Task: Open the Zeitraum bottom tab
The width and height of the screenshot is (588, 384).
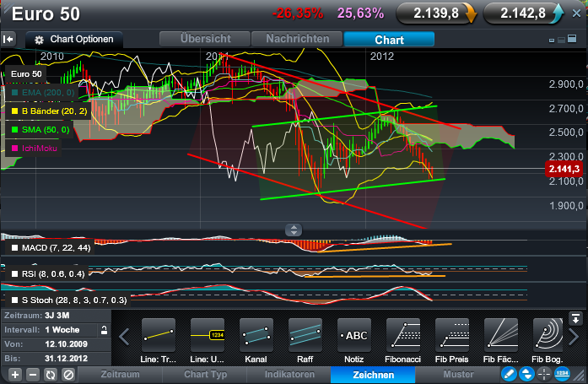Action: (x=120, y=375)
